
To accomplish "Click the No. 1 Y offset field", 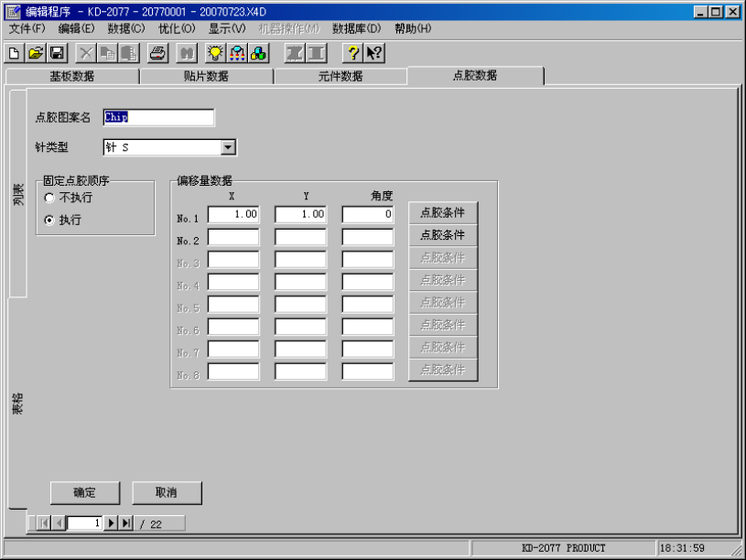I will click(x=300, y=214).
